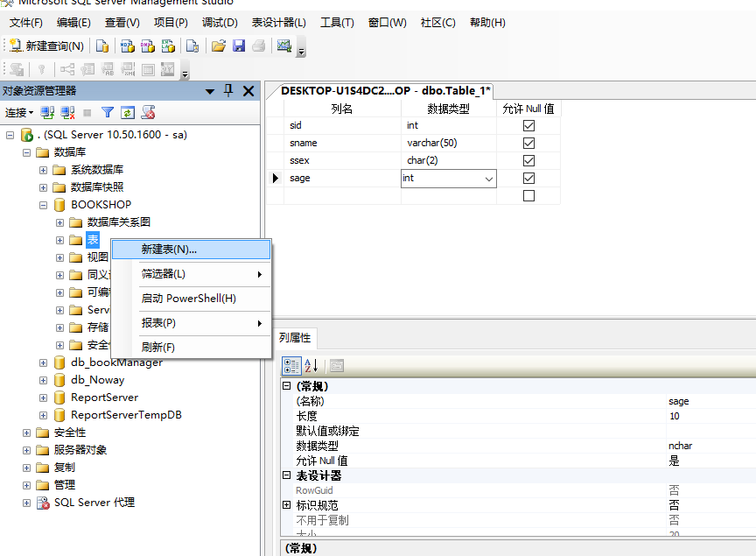Image resolution: width=756 pixels, height=556 pixels.
Task: Click the Connect Object Explorer icon
Action: tap(47, 113)
